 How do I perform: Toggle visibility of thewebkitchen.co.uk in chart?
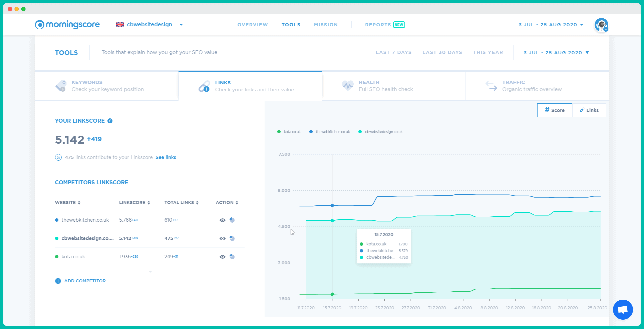(x=223, y=220)
